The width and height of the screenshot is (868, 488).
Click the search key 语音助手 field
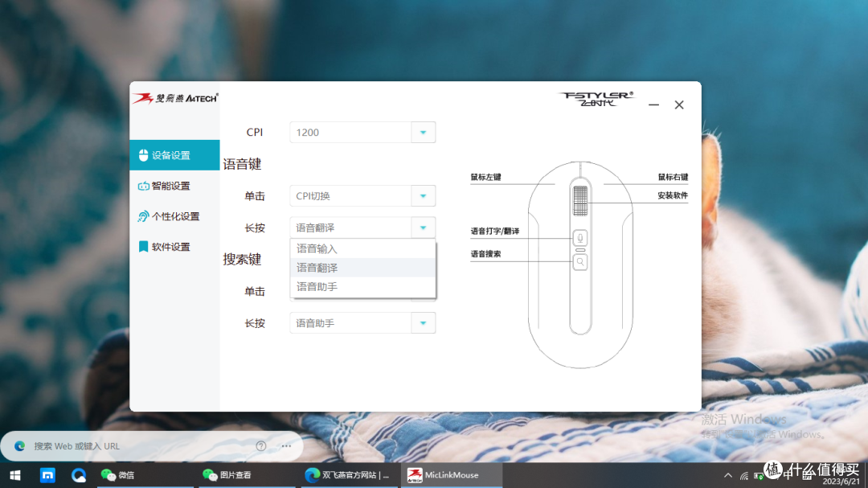pos(350,323)
